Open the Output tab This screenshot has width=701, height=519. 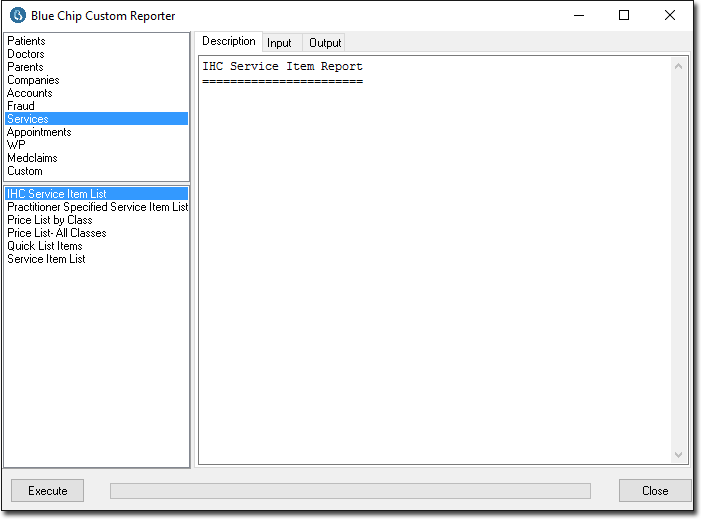point(325,43)
